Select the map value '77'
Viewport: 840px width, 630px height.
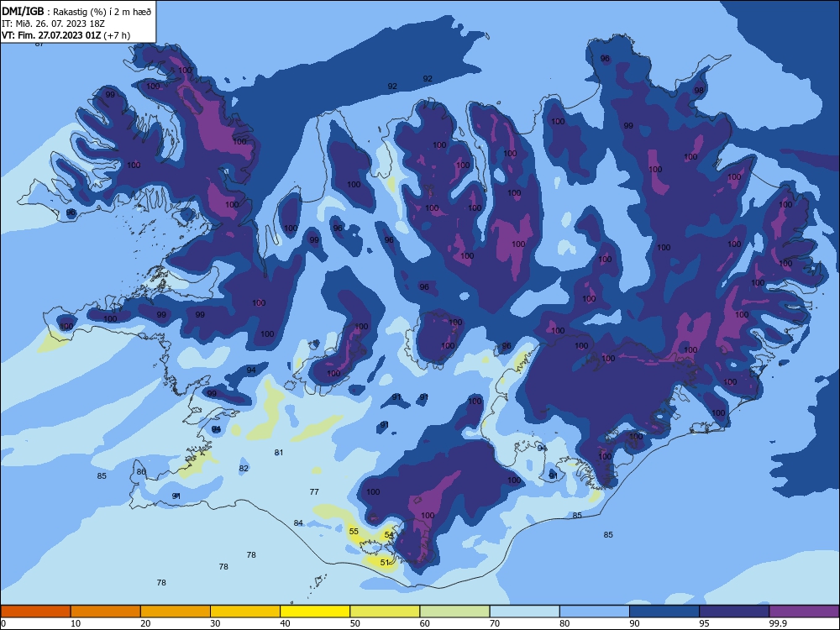[314, 491]
